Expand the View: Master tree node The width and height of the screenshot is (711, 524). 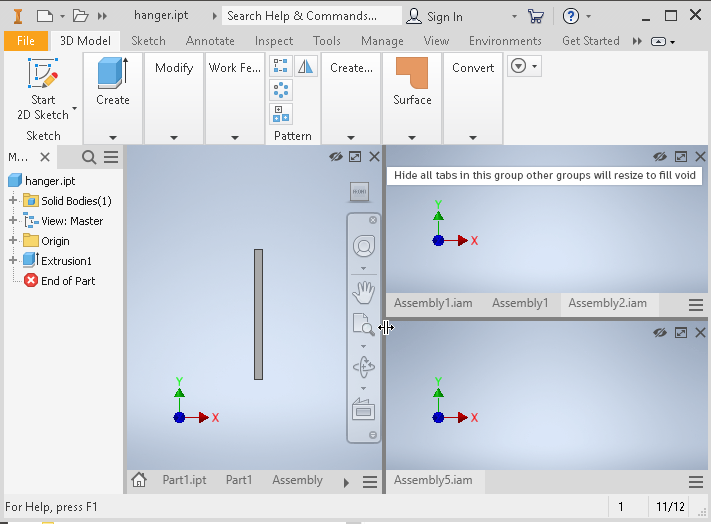point(13,220)
